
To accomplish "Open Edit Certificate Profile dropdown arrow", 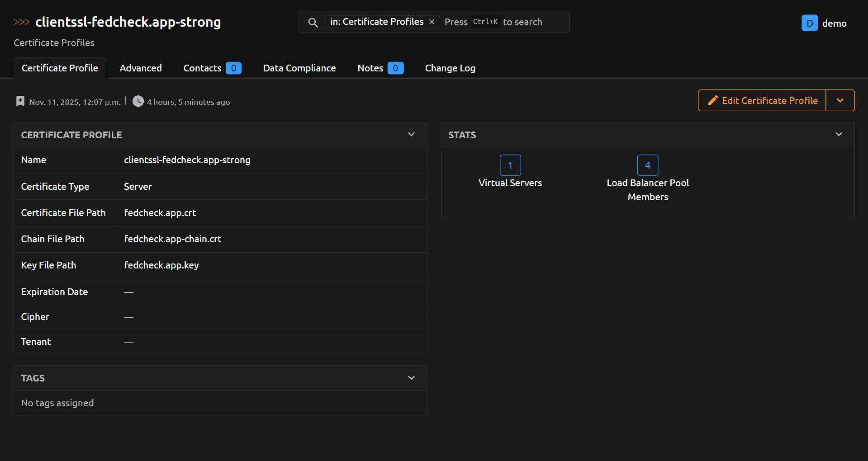I will [x=840, y=100].
